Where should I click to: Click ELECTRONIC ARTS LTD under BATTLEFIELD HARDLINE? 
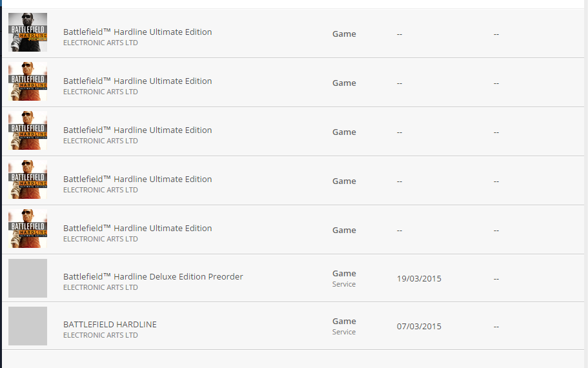(101, 335)
